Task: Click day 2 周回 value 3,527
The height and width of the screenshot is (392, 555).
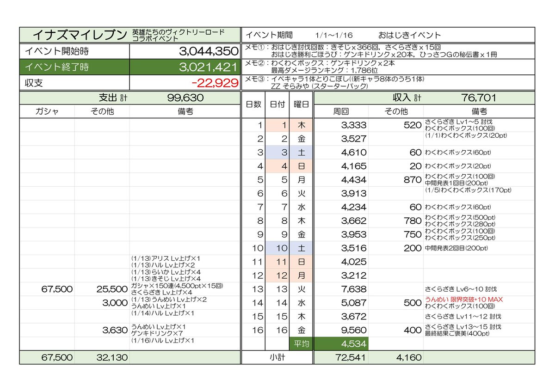Action: point(354,139)
